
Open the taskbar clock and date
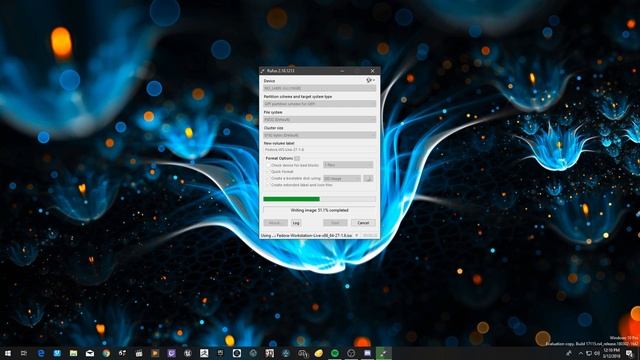pyautogui.click(x=611, y=353)
